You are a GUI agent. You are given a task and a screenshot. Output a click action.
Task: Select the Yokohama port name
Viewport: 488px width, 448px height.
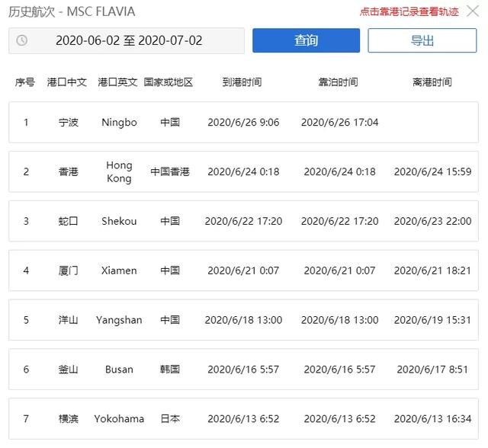[x=119, y=419]
